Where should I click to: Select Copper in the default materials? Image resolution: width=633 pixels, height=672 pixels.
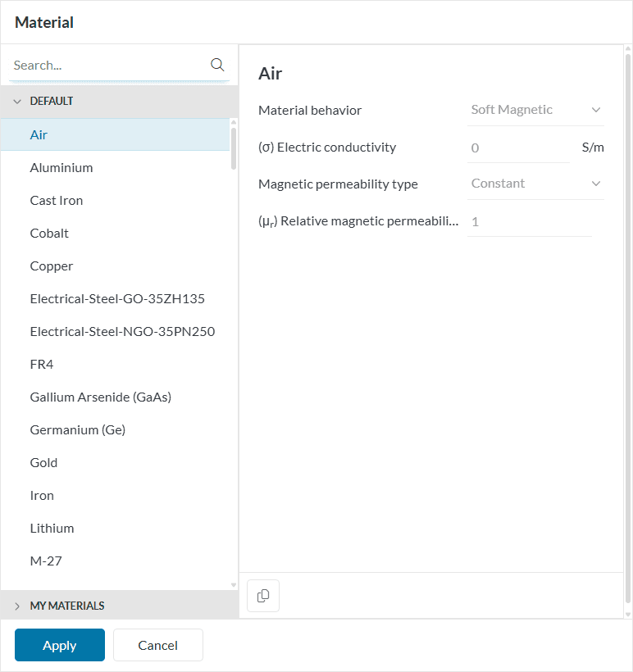pos(52,266)
